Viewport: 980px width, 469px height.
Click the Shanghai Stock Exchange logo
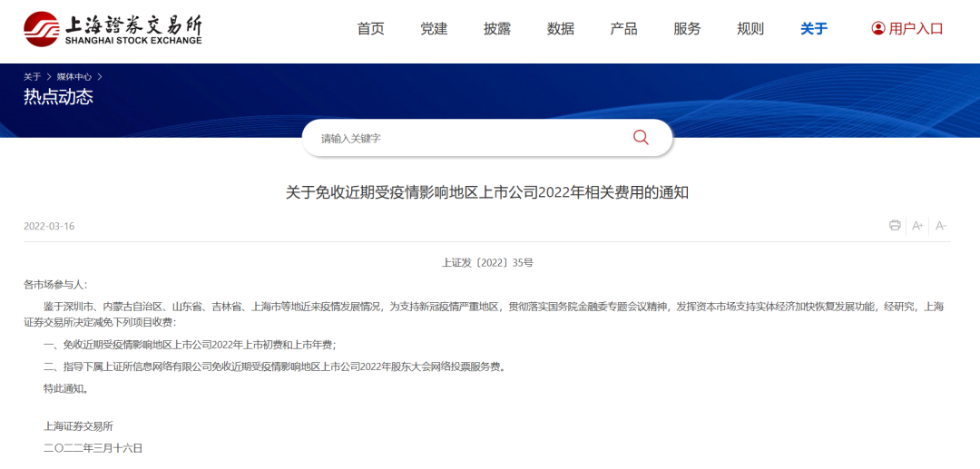(113, 28)
